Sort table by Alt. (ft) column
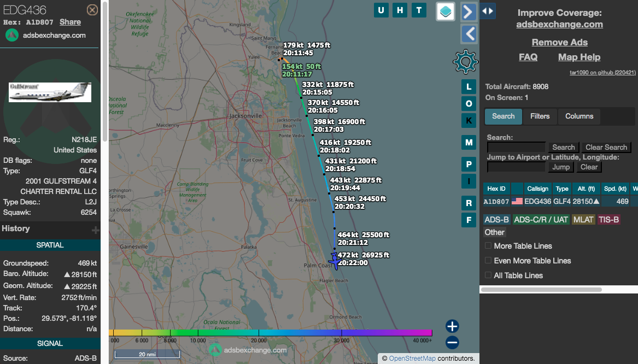638x364 pixels. click(586, 189)
